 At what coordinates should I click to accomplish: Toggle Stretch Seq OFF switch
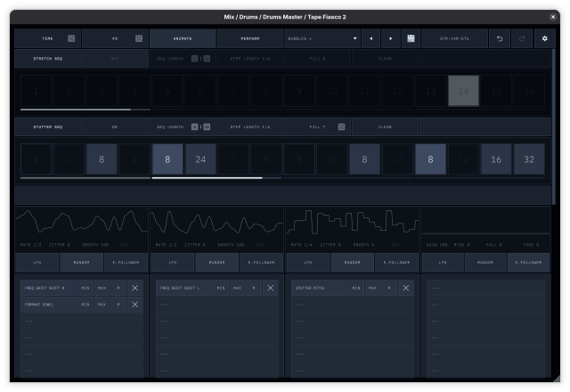coord(115,59)
